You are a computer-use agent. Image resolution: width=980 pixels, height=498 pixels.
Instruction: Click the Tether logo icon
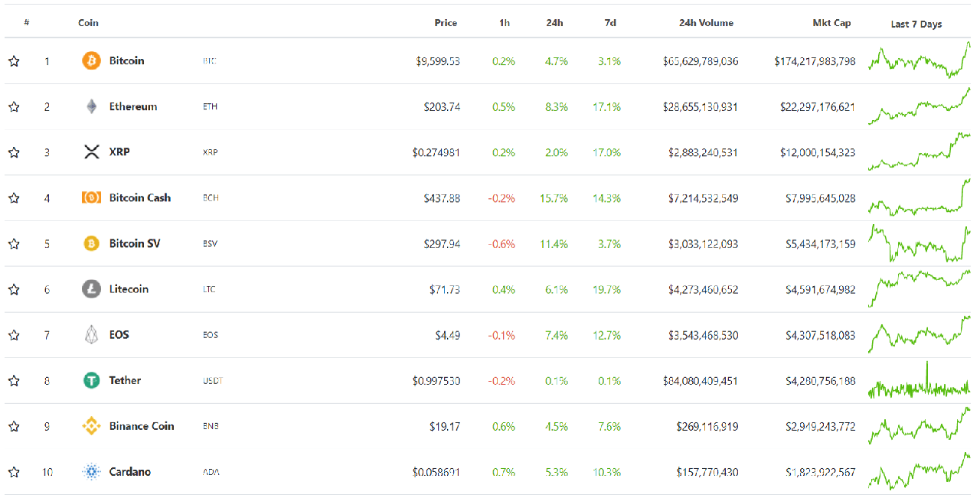point(91,380)
